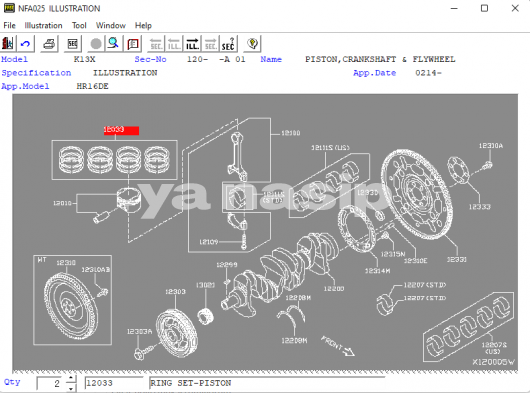Go to next illustration with ILL. arrow
Screen dimensions: 530x393
click(192, 44)
